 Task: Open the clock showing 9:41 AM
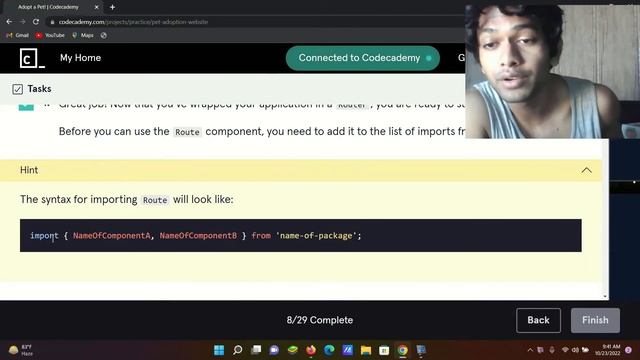607,350
